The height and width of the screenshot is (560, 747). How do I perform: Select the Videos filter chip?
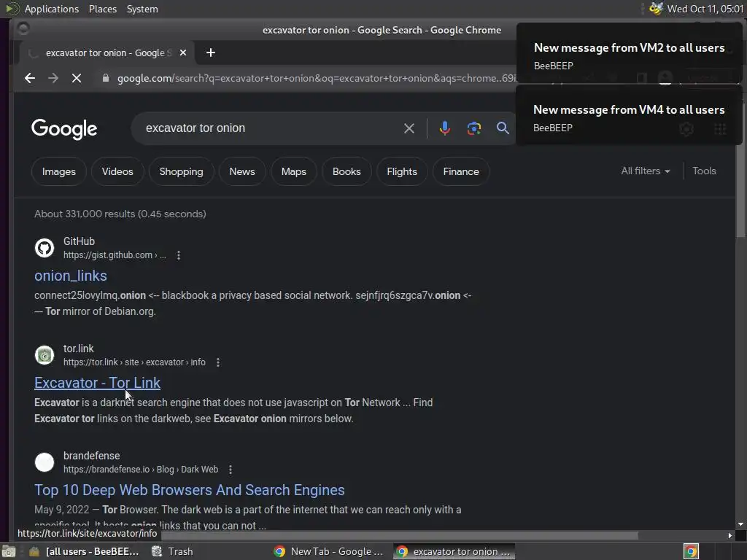click(x=117, y=171)
